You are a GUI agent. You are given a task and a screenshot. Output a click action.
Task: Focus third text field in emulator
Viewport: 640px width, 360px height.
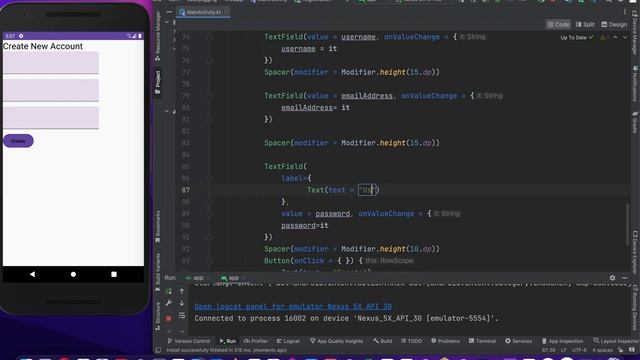pyautogui.click(x=51, y=118)
